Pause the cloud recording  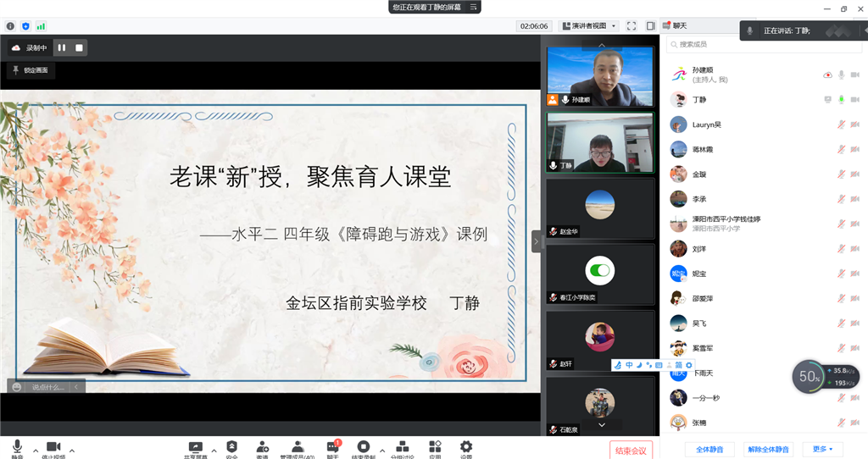pyautogui.click(x=61, y=48)
